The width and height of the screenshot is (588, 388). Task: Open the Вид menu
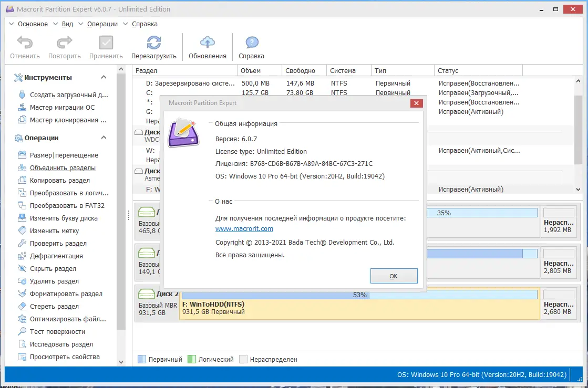[x=68, y=24]
